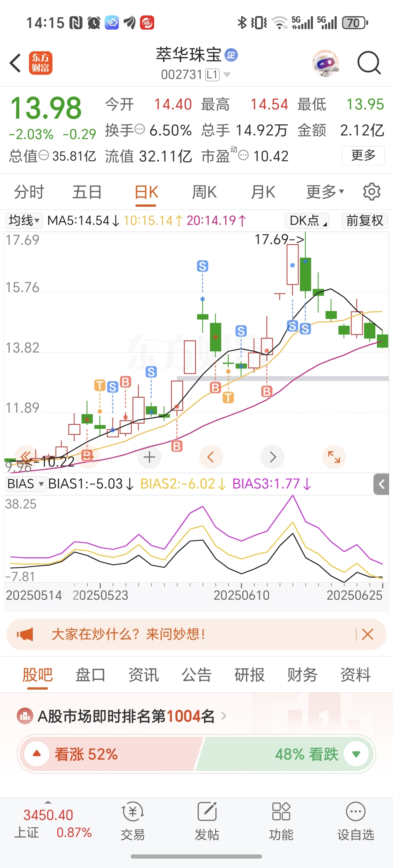
Task: Open 大家在炒什么？来问妙想 link
Action: (128, 634)
